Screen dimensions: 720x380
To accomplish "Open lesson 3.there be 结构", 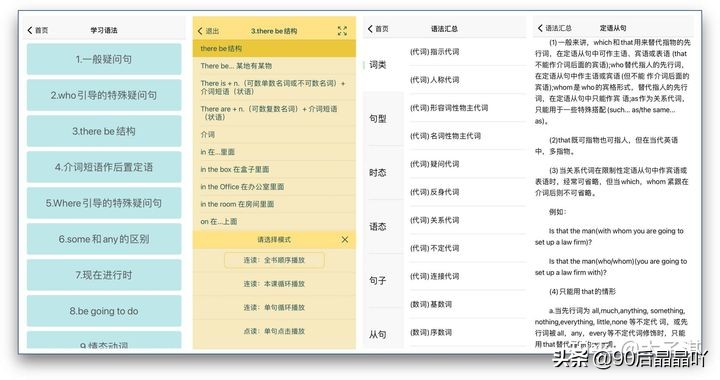I will (x=104, y=131).
